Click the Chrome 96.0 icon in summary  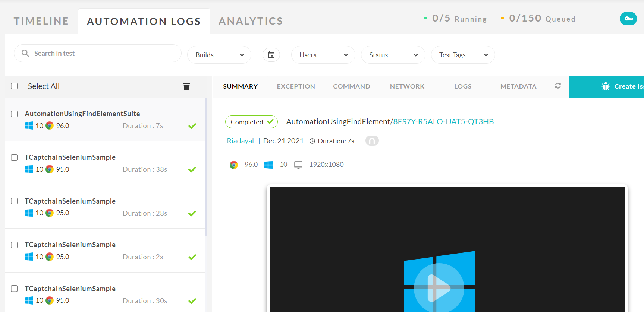234,165
